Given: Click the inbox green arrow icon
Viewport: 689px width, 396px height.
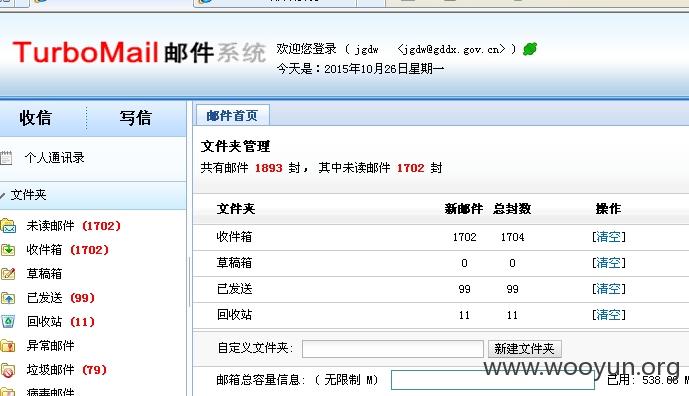Looking at the screenshot, I should pyautogui.click(x=8, y=250).
